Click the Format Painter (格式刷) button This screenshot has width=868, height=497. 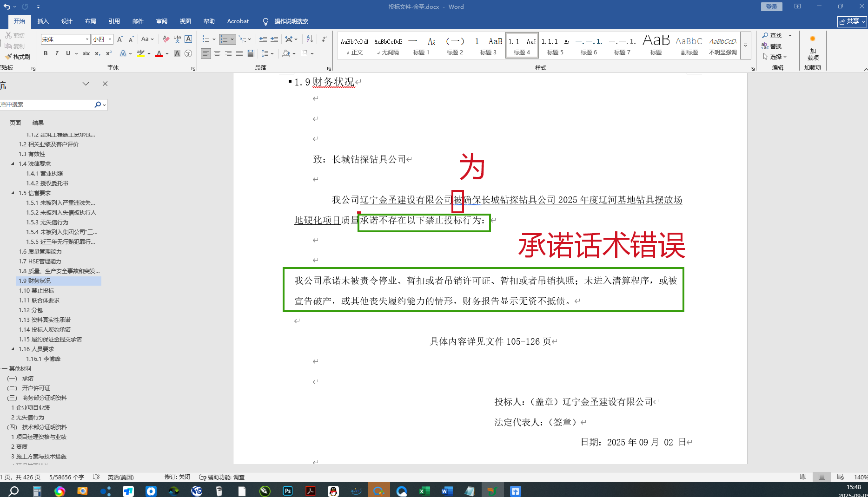18,57
